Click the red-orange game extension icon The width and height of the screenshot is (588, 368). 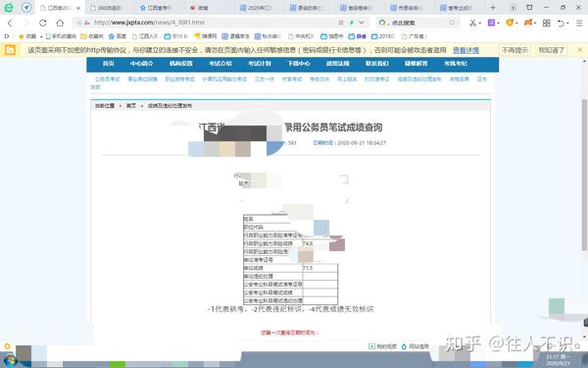528,23
